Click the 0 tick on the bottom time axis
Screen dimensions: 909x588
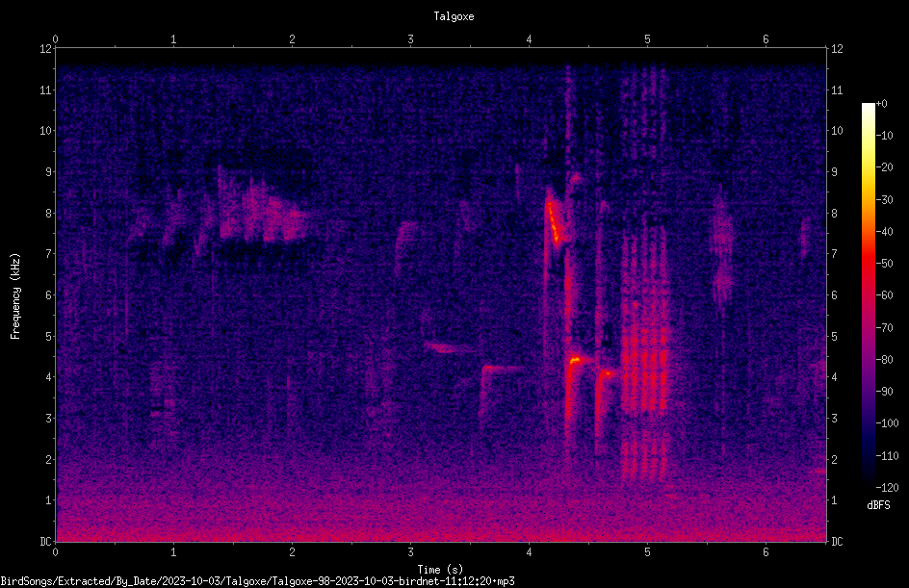55,552
